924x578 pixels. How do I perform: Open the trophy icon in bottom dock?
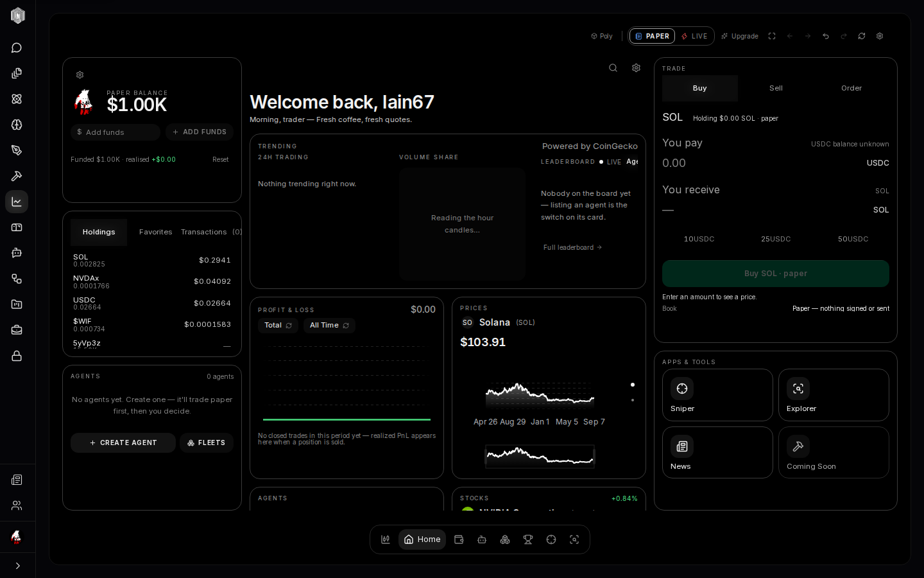[x=528, y=539]
